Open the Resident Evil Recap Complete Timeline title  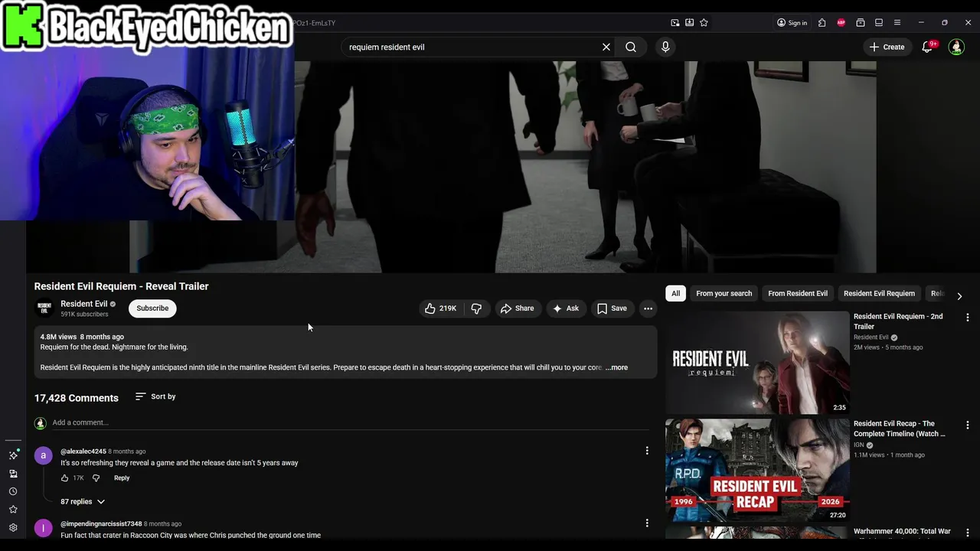click(x=899, y=429)
